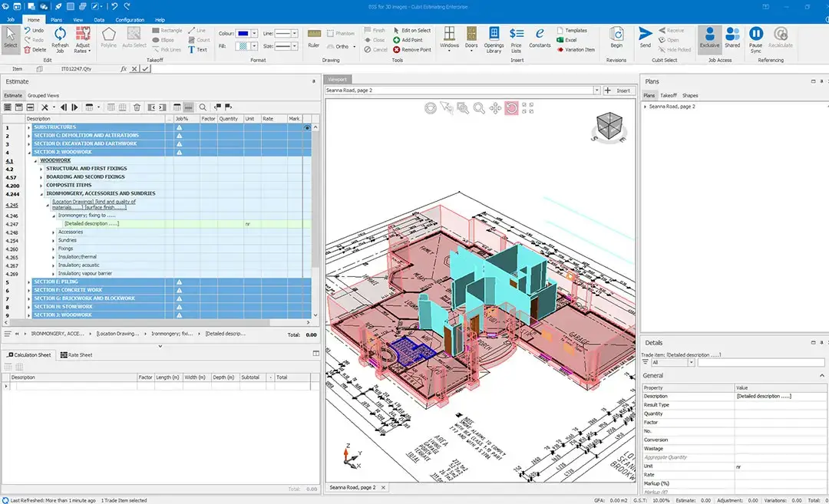Switch to the Rate Sheet tab

pyautogui.click(x=77, y=355)
